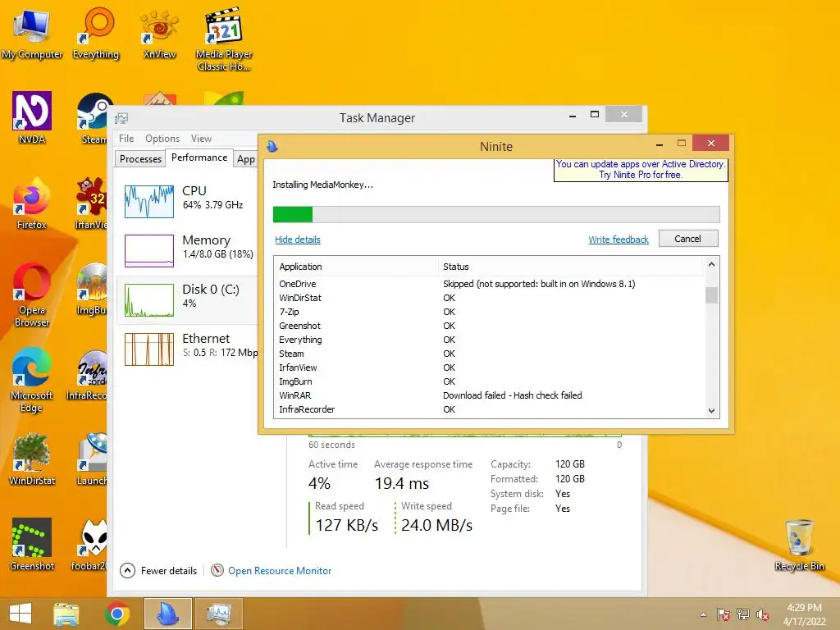Click the Ninite title bar icon
Viewport: 840px width, 630px height.
272,146
